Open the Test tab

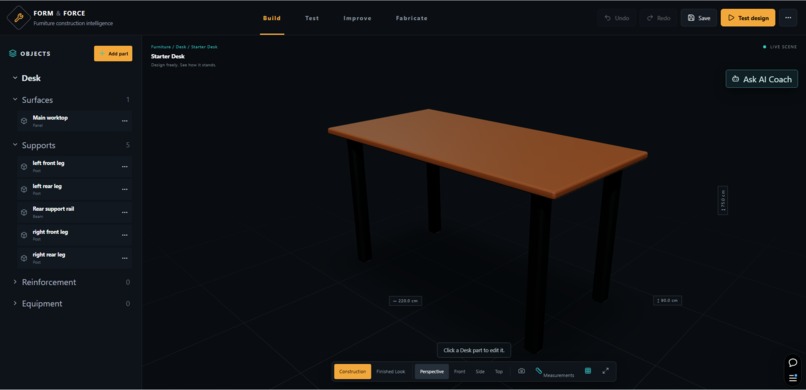point(312,18)
